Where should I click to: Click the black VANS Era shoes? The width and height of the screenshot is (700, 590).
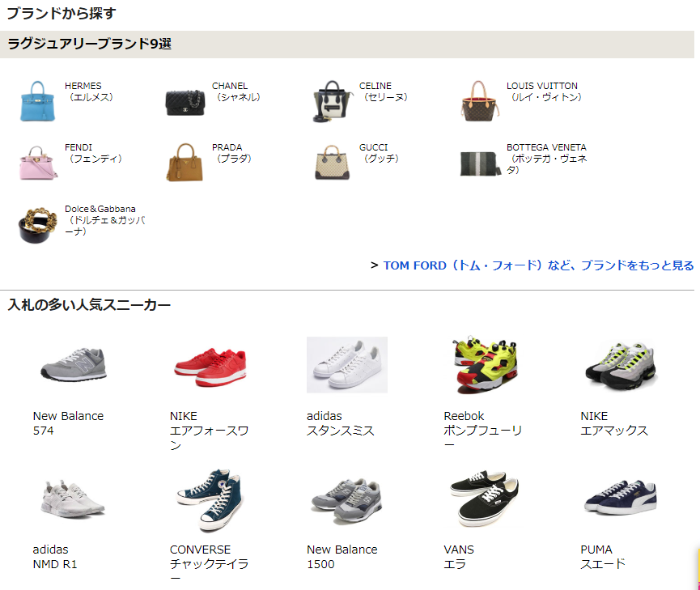(485, 498)
